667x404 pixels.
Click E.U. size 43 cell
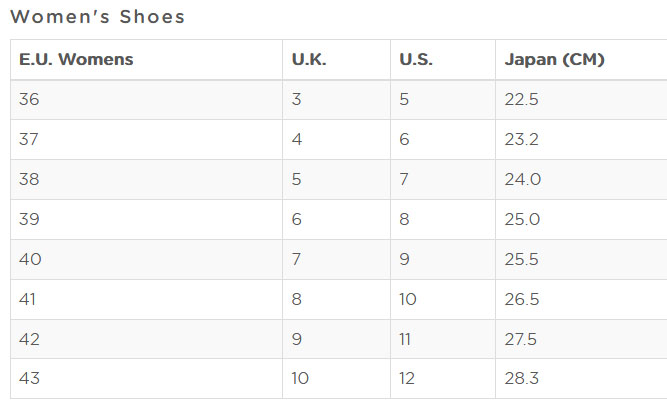point(29,379)
